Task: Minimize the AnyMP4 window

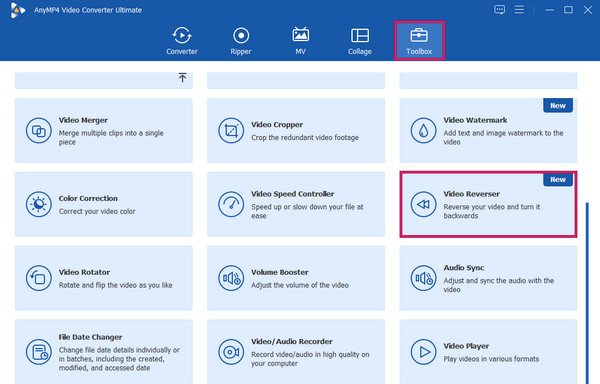Action: coord(549,10)
